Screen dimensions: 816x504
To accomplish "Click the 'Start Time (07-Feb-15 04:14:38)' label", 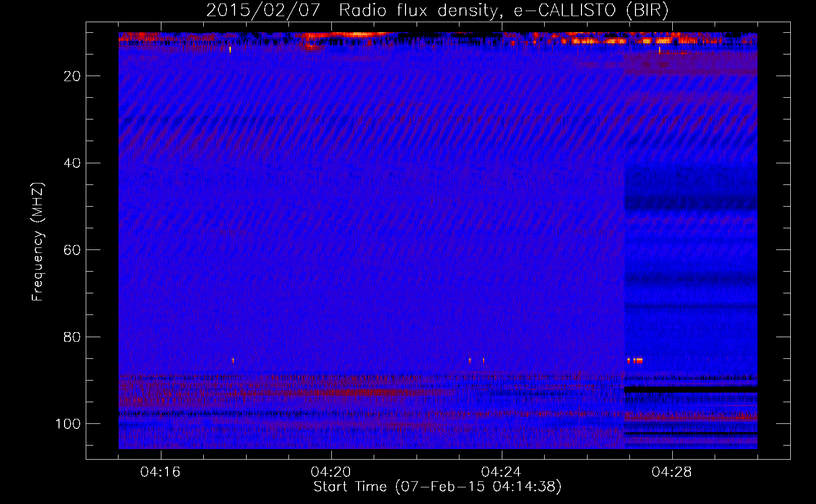I will (x=437, y=487).
